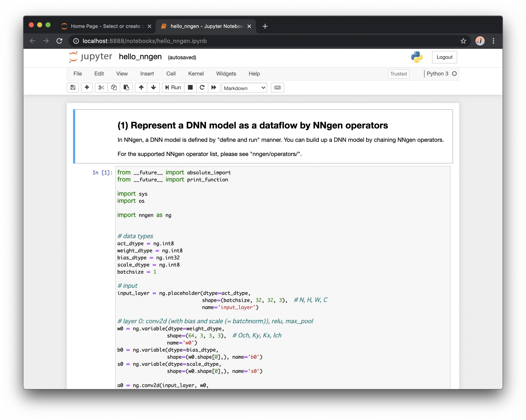Interrupt the kernel with stop icon
Viewport: 526px width, 420px height.
coord(190,87)
